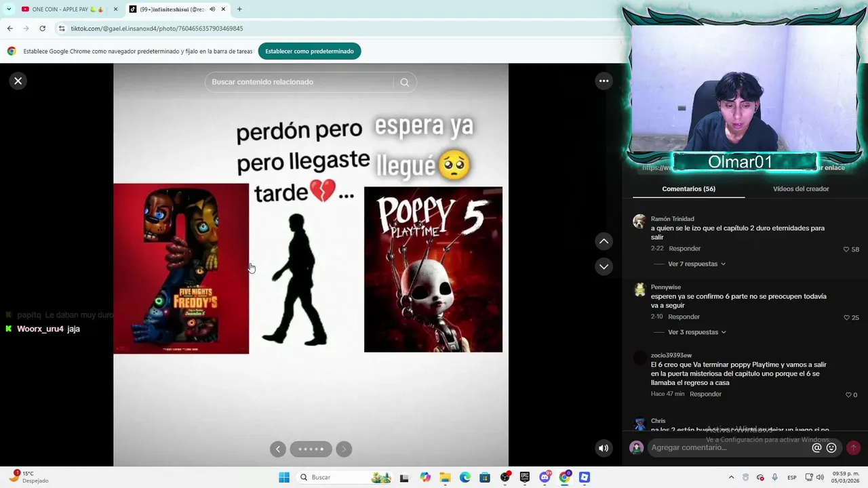
Task: Reply to zocio39393ew's comment
Action: click(705, 394)
